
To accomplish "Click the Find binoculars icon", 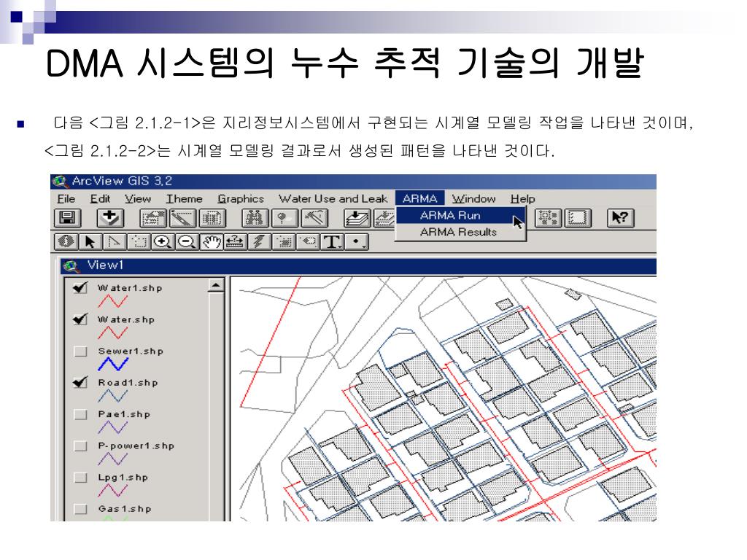I will [x=255, y=218].
